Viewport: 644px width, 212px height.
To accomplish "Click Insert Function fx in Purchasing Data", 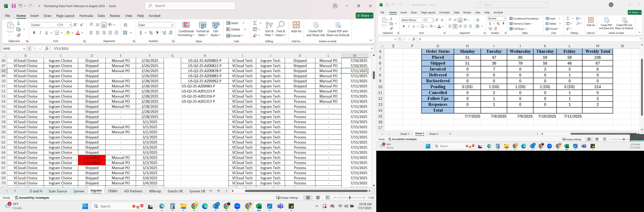I will pos(47,48).
